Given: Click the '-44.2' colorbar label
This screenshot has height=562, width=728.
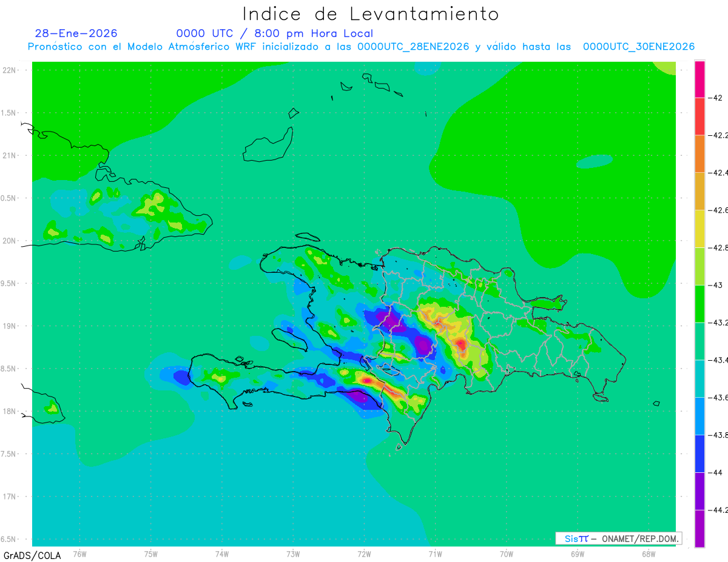Looking at the screenshot, I should (x=719, y=510).
